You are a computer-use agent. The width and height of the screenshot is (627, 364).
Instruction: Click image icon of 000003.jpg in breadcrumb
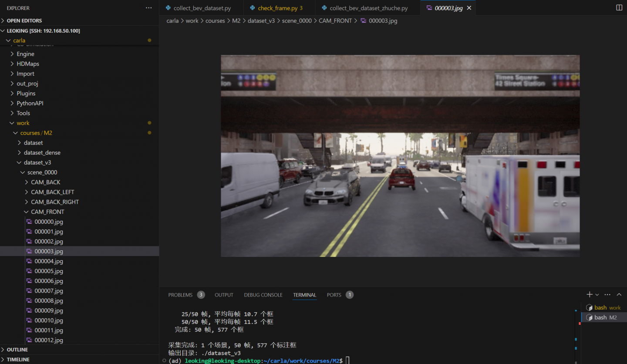[364, 20]
